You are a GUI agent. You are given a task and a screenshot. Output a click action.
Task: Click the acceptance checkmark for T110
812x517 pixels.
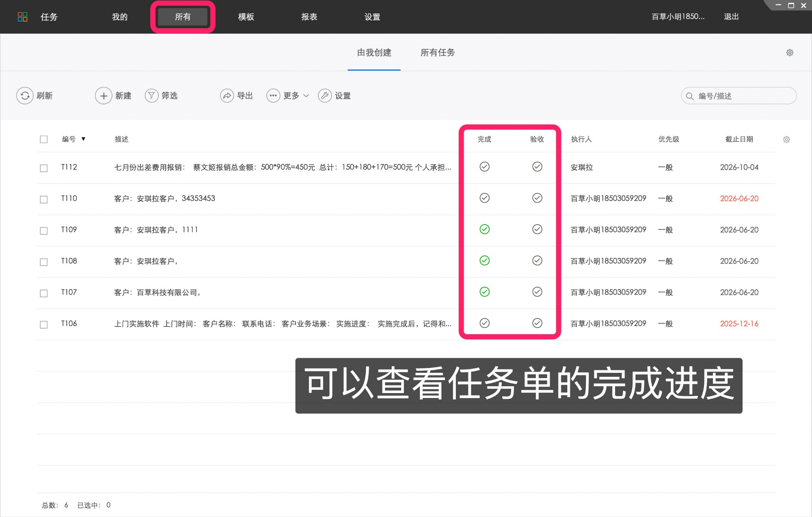point(537,198)
